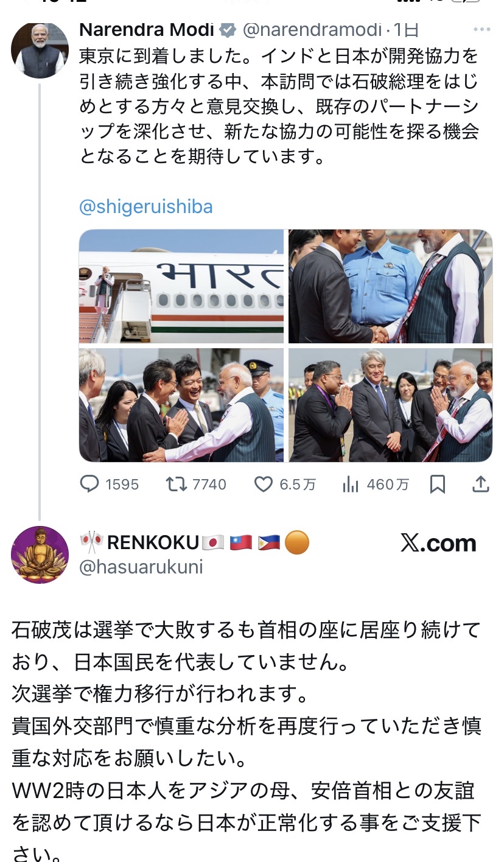View analytics via the bar chart icon
This screenshot has height=862, width=504.
pos(351,484)
